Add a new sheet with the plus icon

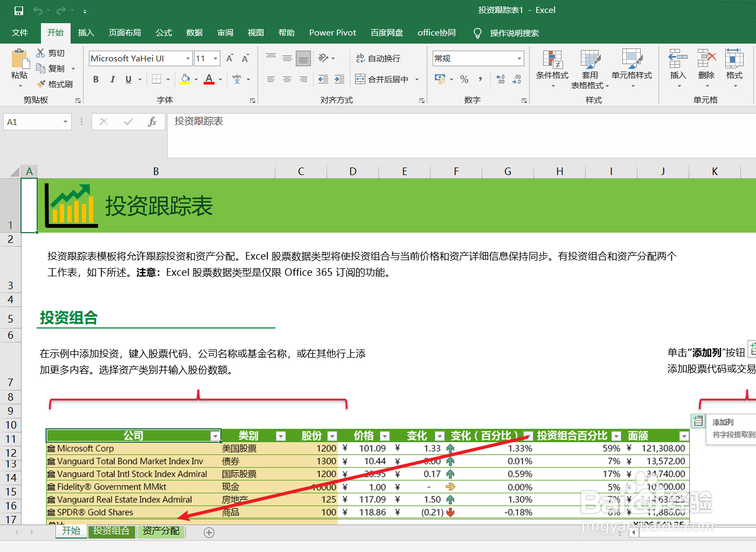pos(209,533)
